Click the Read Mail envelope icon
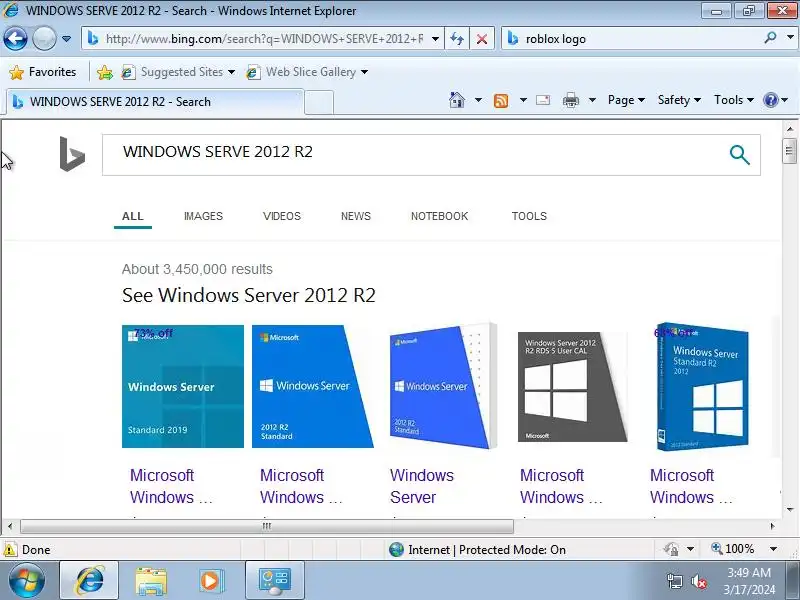 tap(543, 100)
